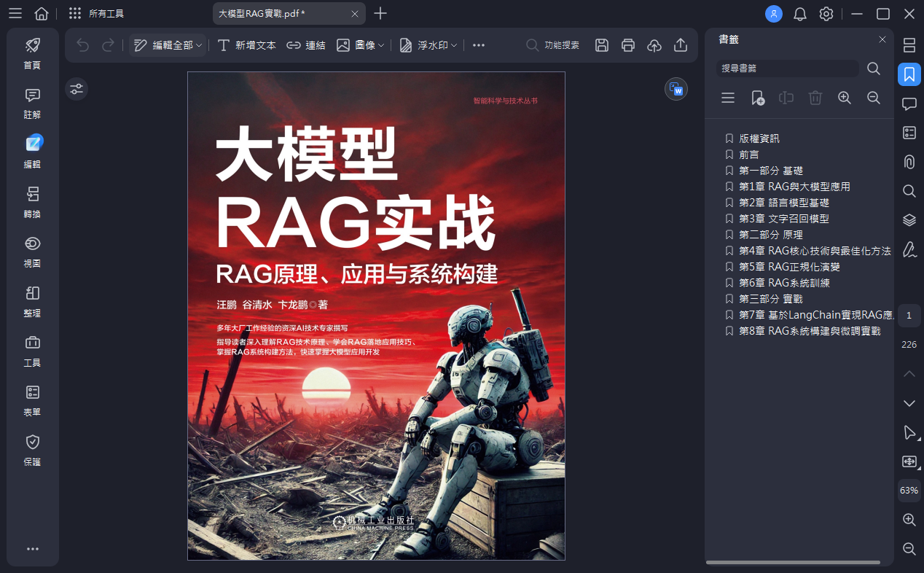Open the attachments panel on the right sidebar
924x573 pixels.
coord(909,162)
